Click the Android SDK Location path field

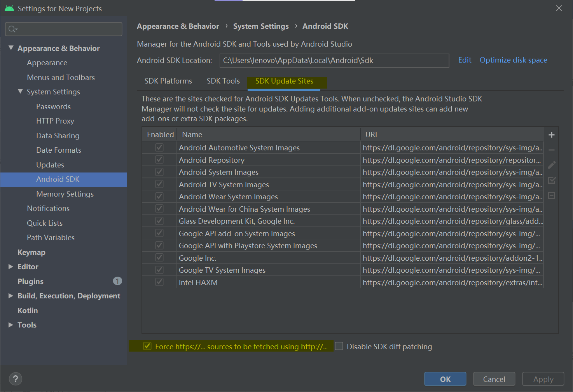pos(334,60)
